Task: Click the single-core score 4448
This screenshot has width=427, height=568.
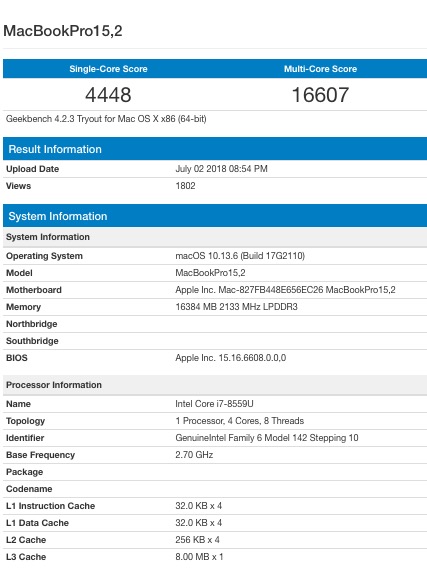Action: (108, 95)
